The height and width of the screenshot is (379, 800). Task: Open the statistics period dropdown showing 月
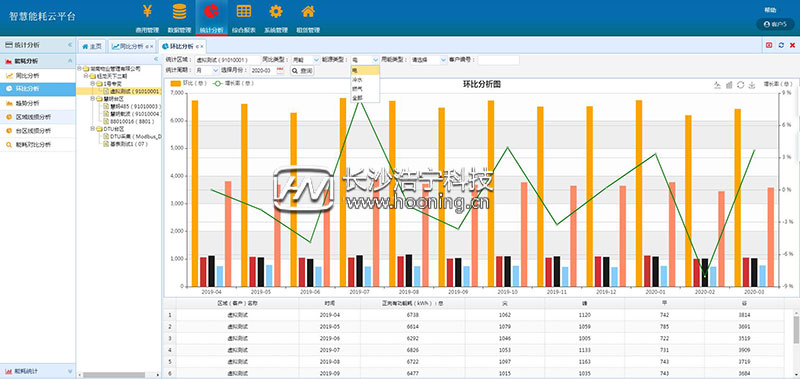point(207,71)
